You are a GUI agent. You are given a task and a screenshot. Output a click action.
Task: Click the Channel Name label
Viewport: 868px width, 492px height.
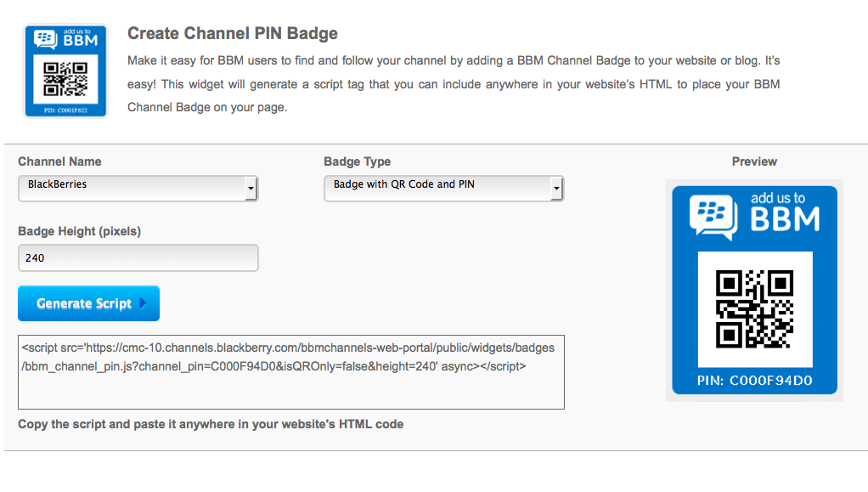click(x=59, y=161)
